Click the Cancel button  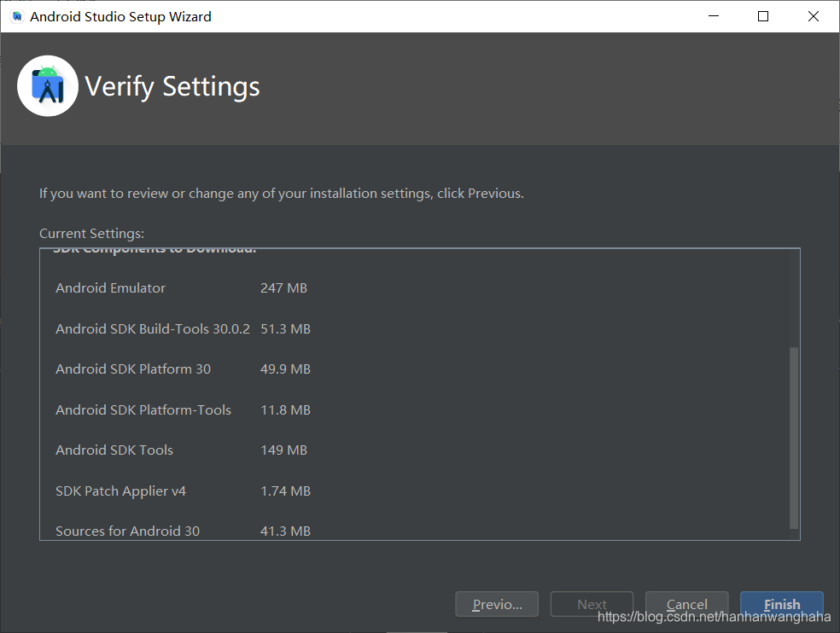[x=687, y=603]
